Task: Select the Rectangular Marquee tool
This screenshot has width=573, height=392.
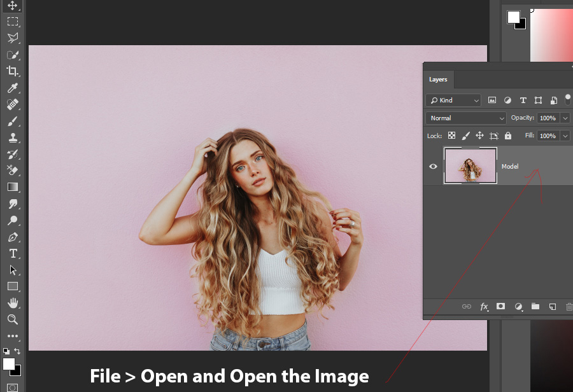Action: click(13, 22)
